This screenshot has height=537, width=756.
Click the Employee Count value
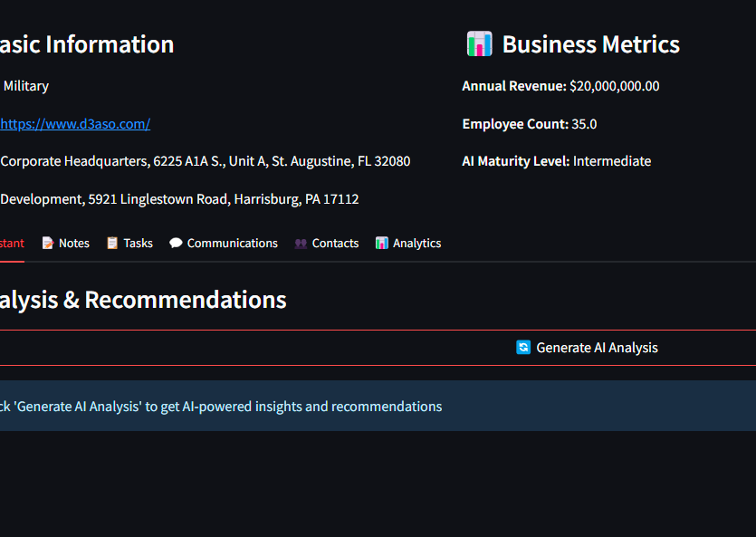click(584, 124)
